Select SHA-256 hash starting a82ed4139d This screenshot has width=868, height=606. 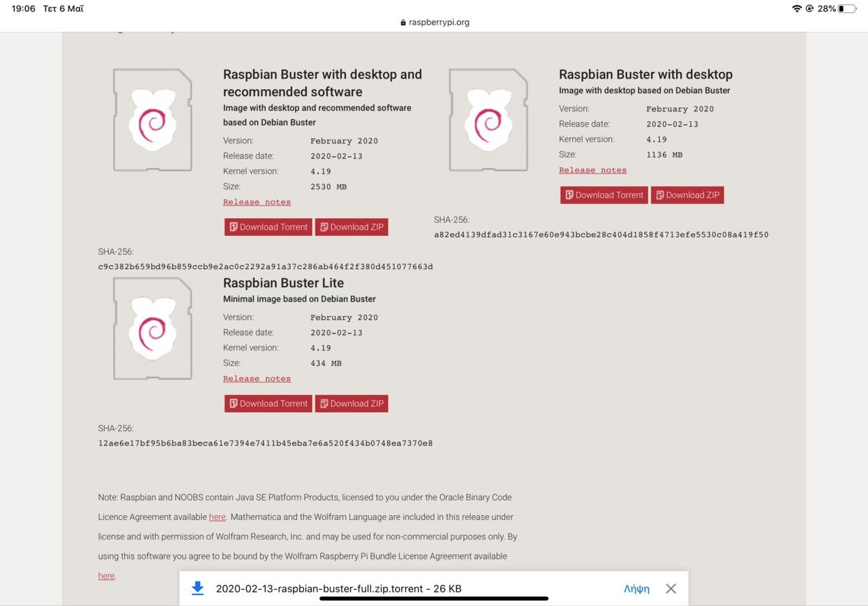pyautogui.click(x=601, y=235)
